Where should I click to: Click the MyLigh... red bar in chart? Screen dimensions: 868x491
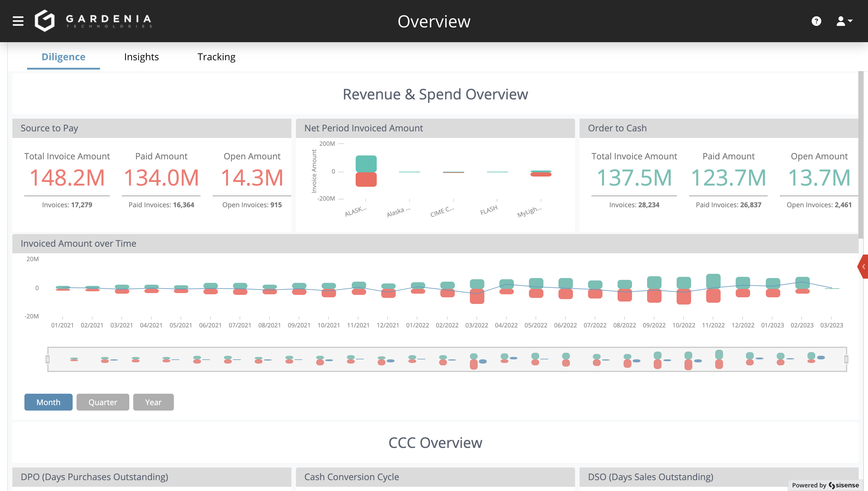(x=541, y=175)
